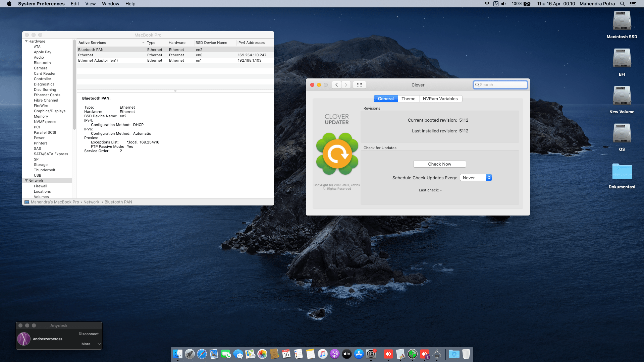Collapse the Network section in sidebar

(26, 181)
